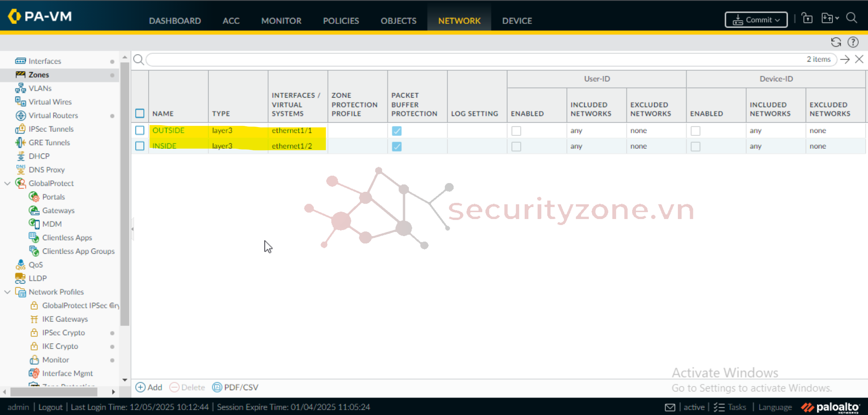Switch to the POLICIES tab

pyautogui.click(x=341, y=21)
